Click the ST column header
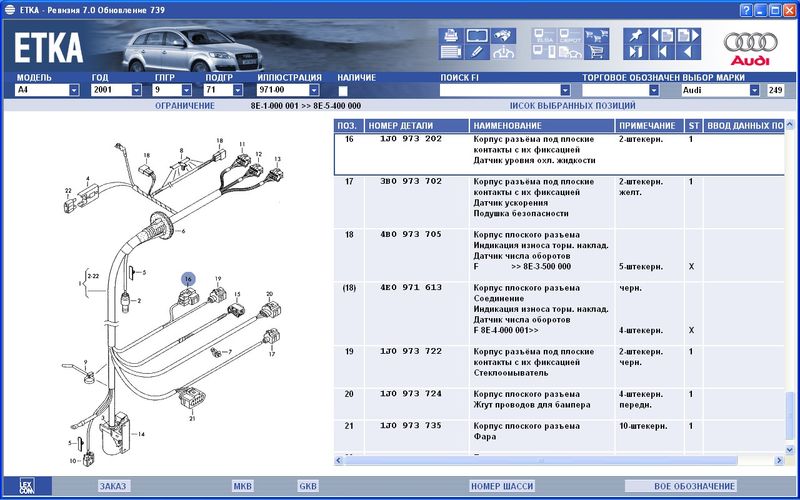 point(693,126)
